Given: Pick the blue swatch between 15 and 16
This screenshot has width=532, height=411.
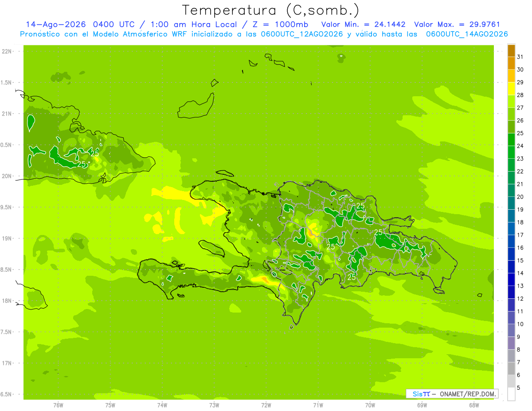Looking at the screenshot, I should coord(511,254).
